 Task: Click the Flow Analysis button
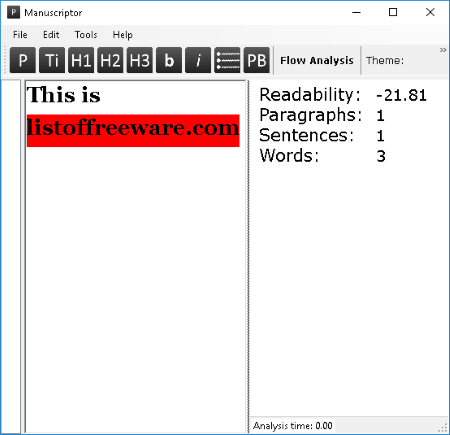[x=317, y=60]
